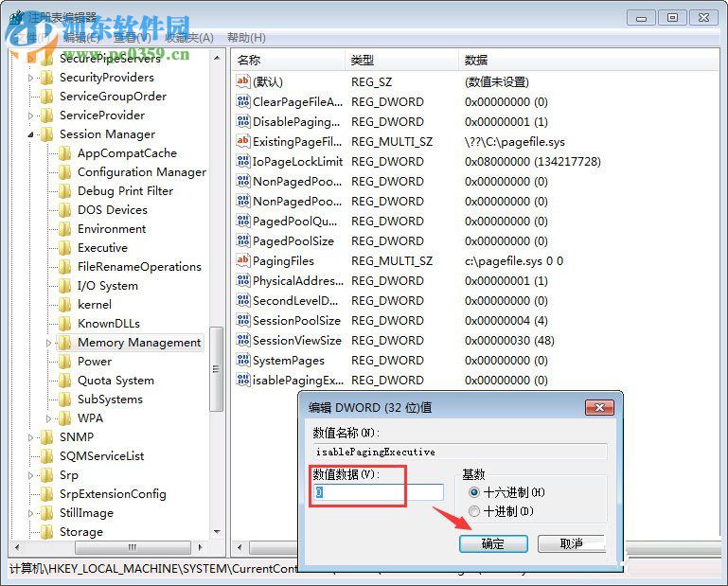Image resolution: width=728 pixels, height=586 pixels.
Task: Click the PagedPoolSize DWORD icon
Action: pyautogui.click(x=242, y=240)
